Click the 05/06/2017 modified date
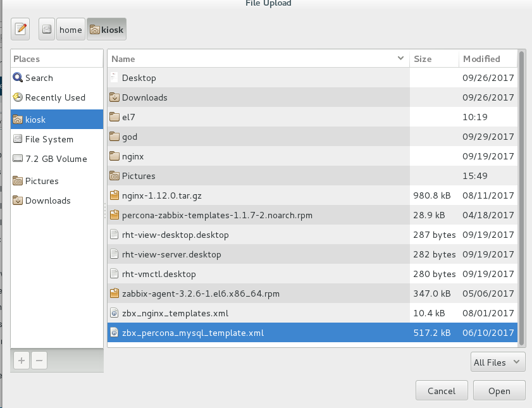This screenshot has height=408, width=532. point(488,294)
